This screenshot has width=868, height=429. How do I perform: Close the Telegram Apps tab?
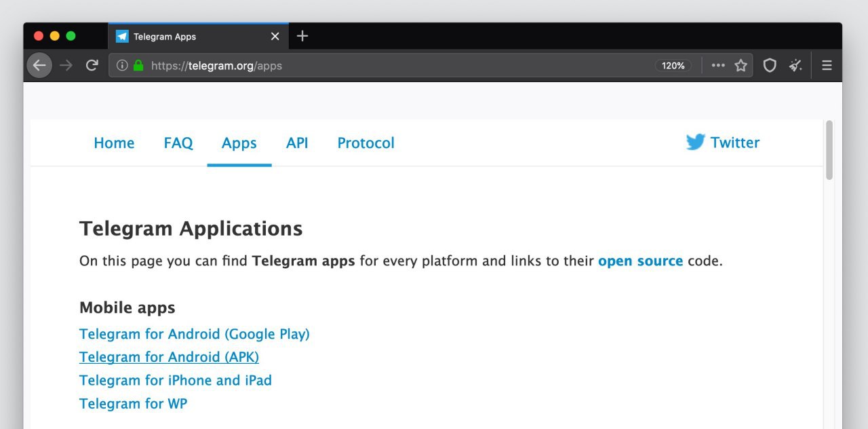pyautogui.click(x=275, y=37)
